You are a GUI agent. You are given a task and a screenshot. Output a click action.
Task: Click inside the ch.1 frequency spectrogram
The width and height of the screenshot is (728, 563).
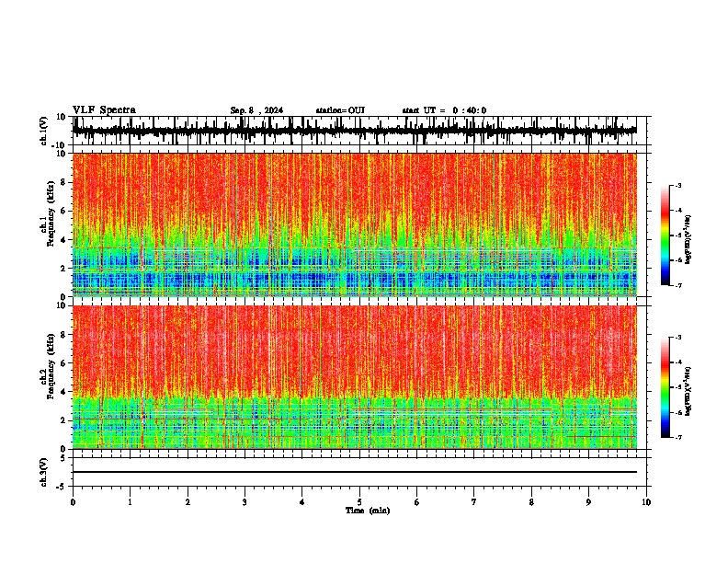(x=354, y=224)
